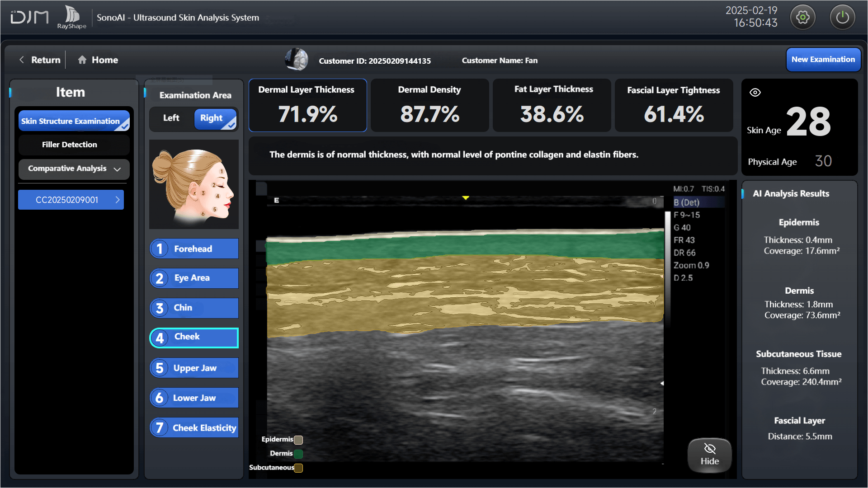Click the power button icon

pyautogui.click(x=842, y=18)
